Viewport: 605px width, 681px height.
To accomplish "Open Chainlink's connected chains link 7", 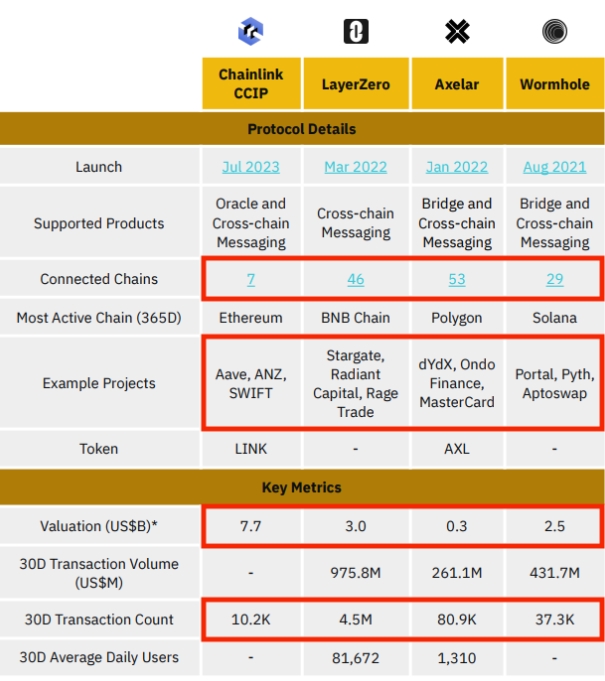I will (x=251, y=279).
